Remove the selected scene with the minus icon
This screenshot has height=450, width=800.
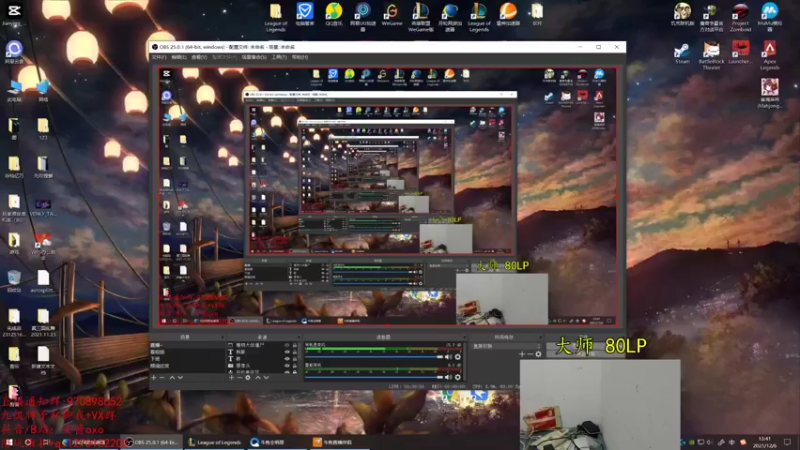click(162, 378)
